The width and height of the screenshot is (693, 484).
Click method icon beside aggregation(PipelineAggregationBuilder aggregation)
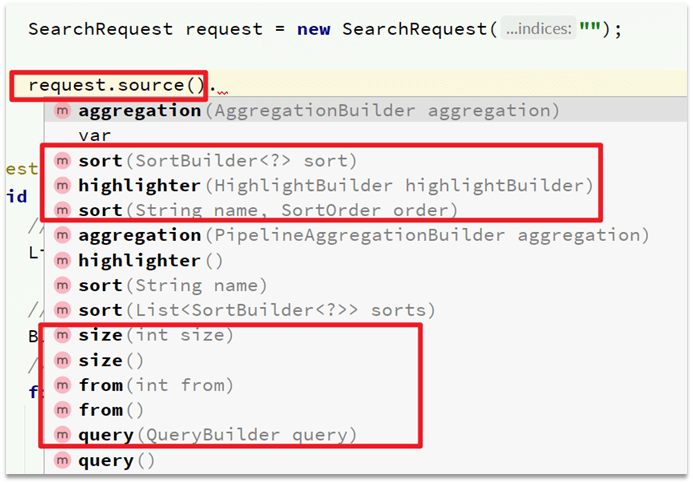(x=62, y=235)
